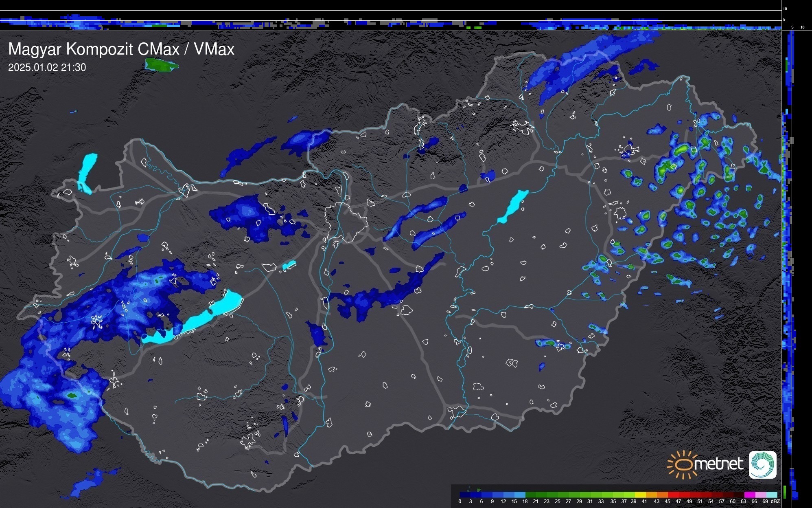Click small cyan Lake Velence
The height and width of the screenshot is (508, 812).
tap(289, 265)
